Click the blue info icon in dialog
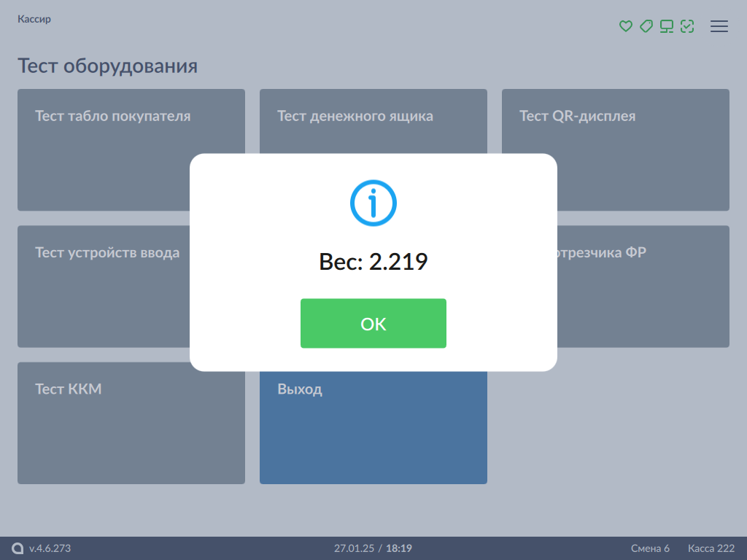This screenshot has width=747, height=560. [x=373, y=202]
